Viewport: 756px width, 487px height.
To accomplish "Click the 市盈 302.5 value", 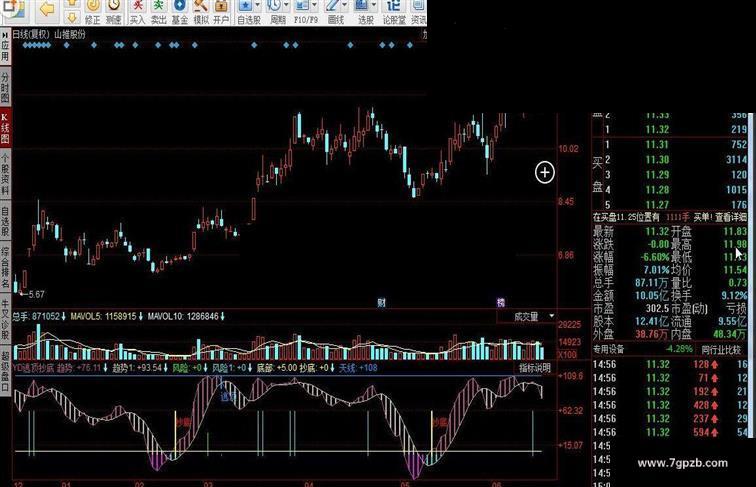I will coord(658,308).
